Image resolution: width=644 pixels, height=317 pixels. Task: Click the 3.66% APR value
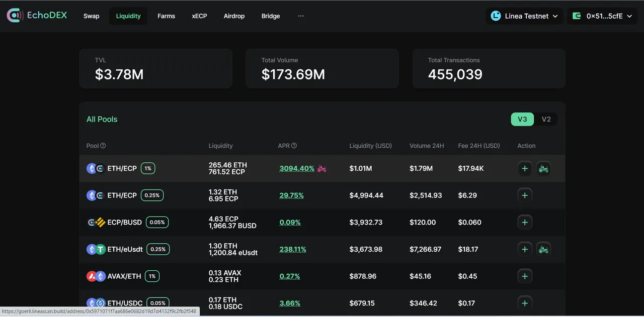[x=290, y=303]
